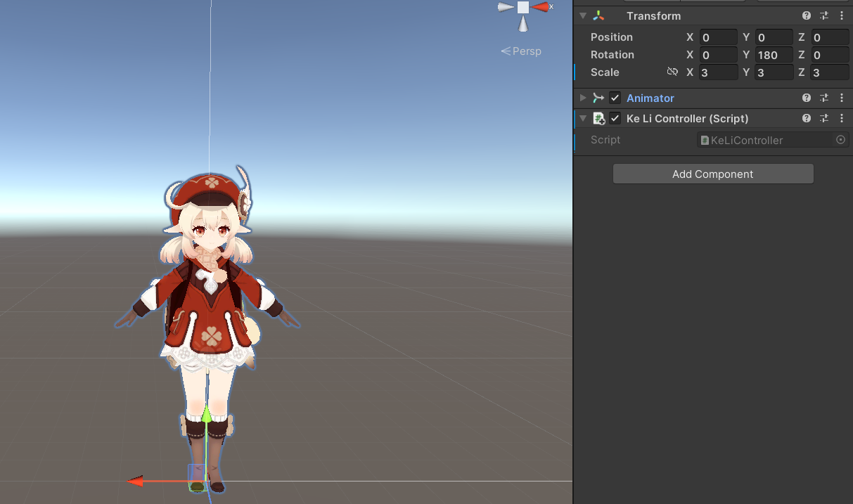Click Rotation Z value field
The height and width of the screenshot is (504, 853).
click(830, 55)
